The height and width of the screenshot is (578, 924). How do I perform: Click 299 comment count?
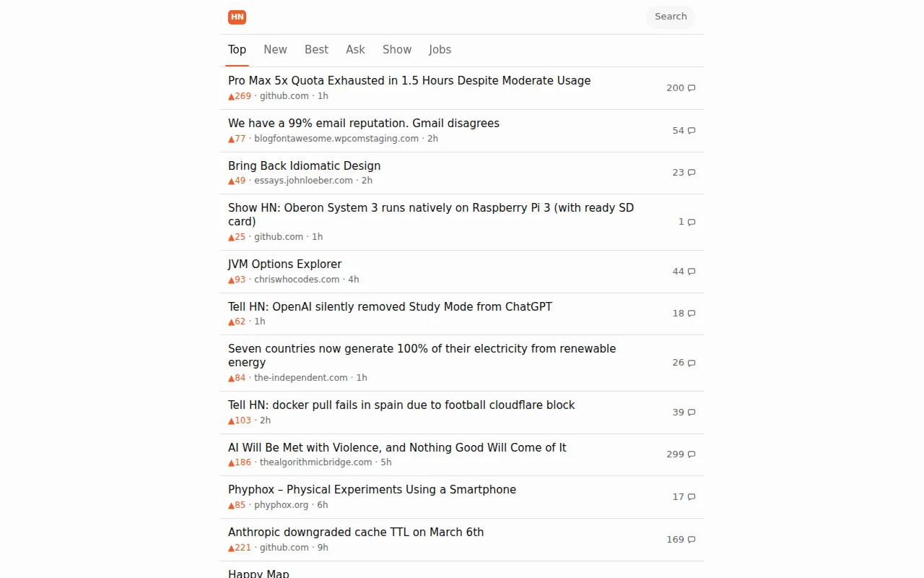(675, 454)
